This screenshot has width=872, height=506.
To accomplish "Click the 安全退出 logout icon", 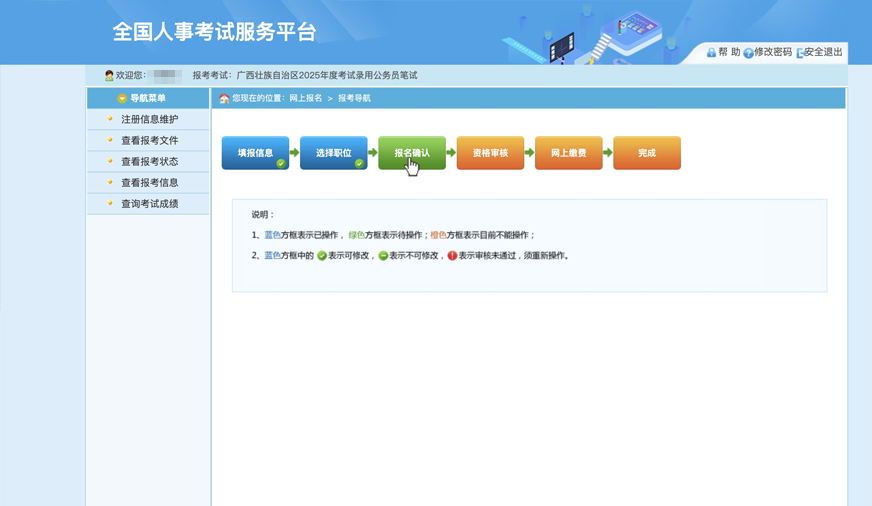I will click(x=800, y=52).
